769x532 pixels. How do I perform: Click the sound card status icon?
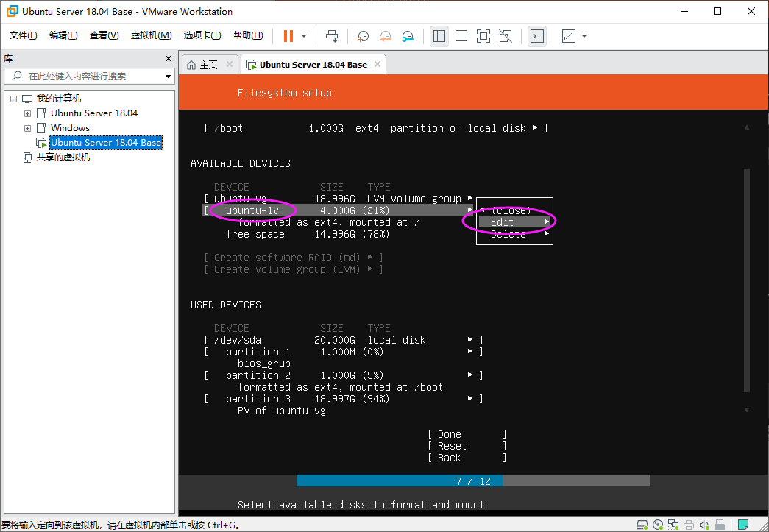tap(704, 525)
